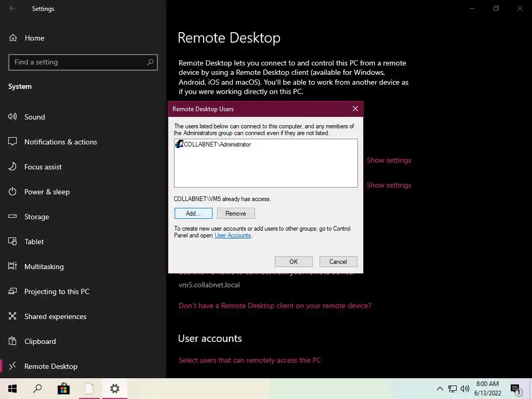Click the second Show settings link

tap(389, 185)
